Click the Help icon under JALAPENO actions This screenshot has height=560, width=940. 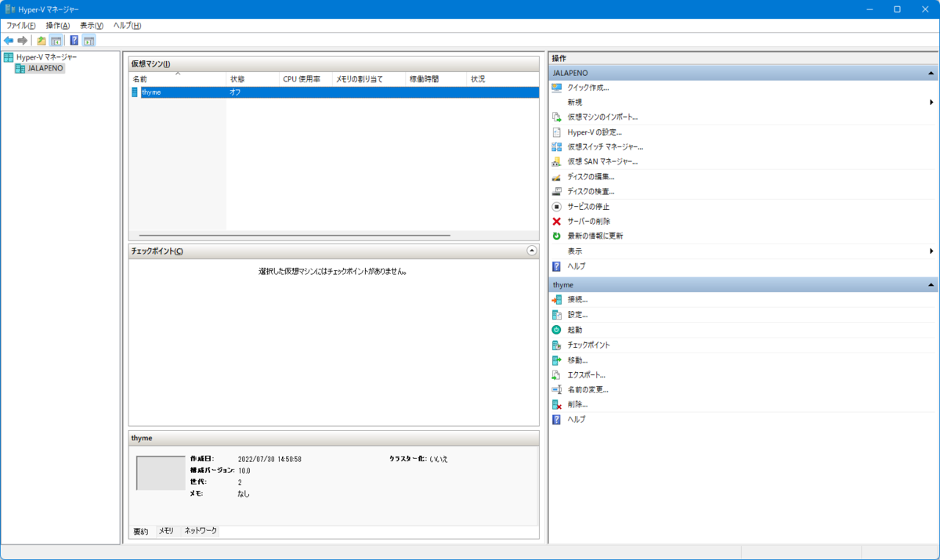(x=557, y=266)
